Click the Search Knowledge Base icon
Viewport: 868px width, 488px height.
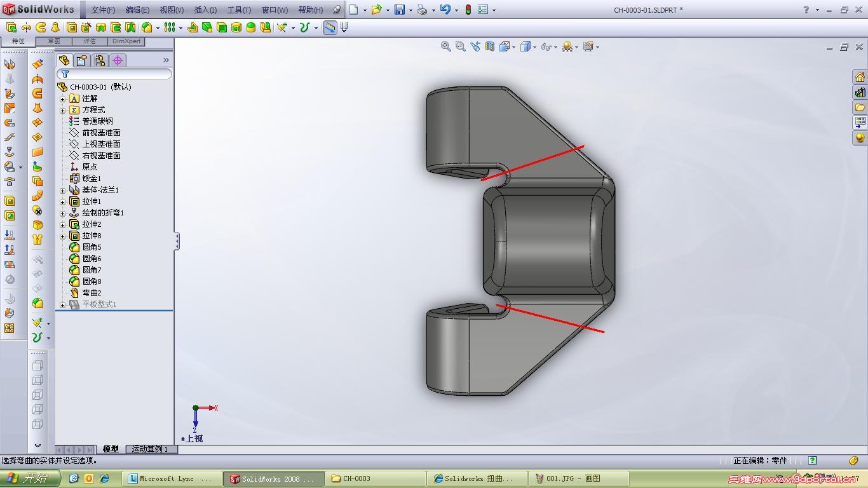click(337, 10)
